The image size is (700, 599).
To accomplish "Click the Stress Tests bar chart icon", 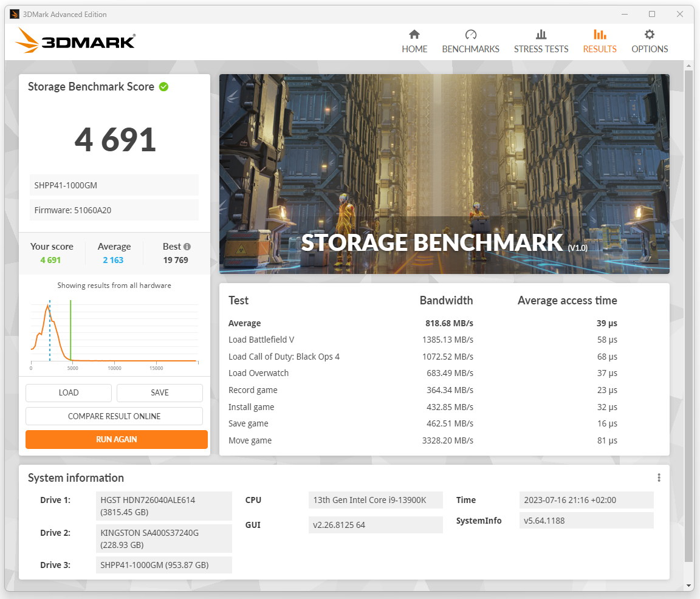I will pos(541,35).
